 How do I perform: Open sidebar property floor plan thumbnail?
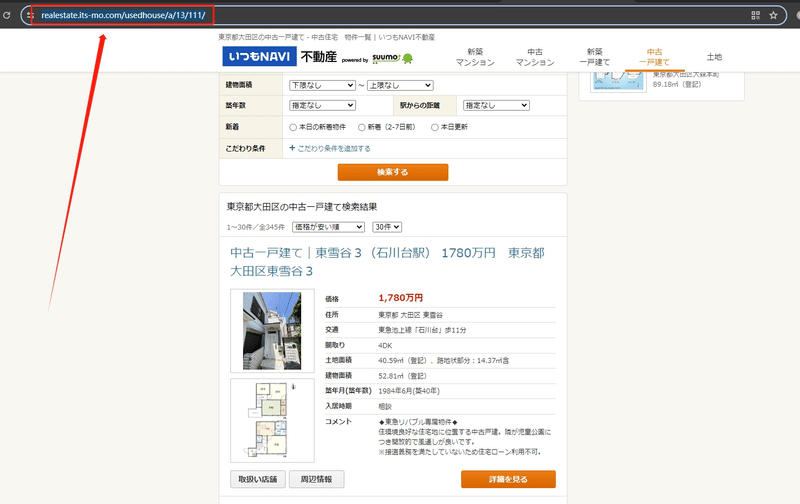click(618, 82)
